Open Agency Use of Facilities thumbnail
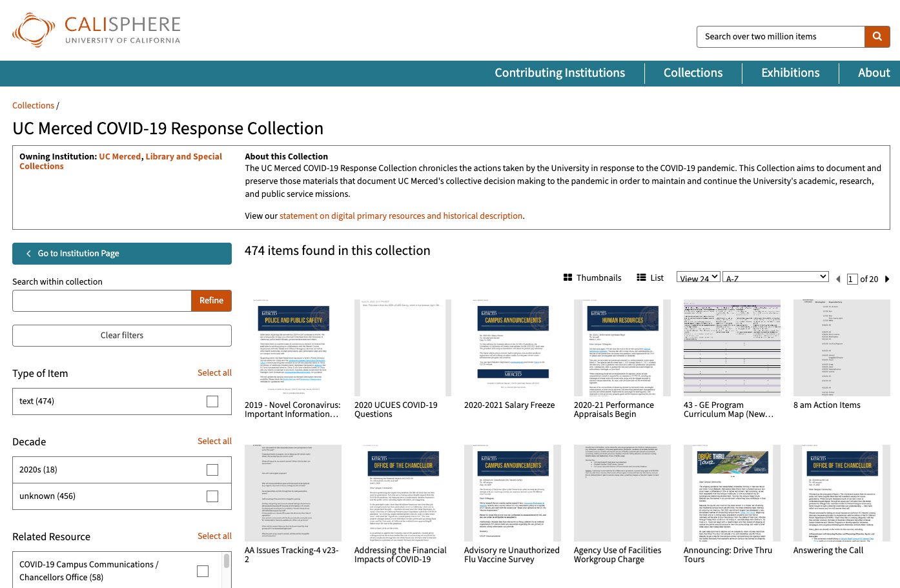Viewport: 900px width, 588px height. [622, 493]
